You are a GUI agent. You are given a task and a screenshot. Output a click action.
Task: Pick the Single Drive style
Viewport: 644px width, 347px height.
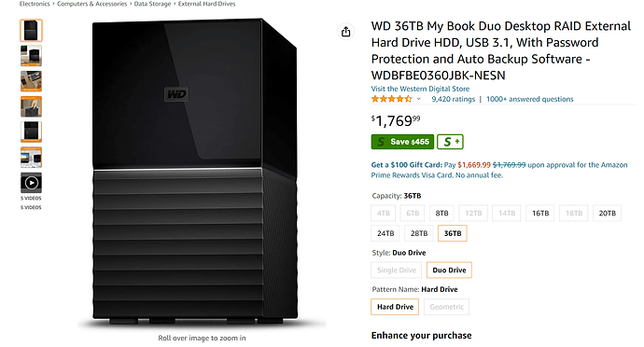(x=397, y=271)
